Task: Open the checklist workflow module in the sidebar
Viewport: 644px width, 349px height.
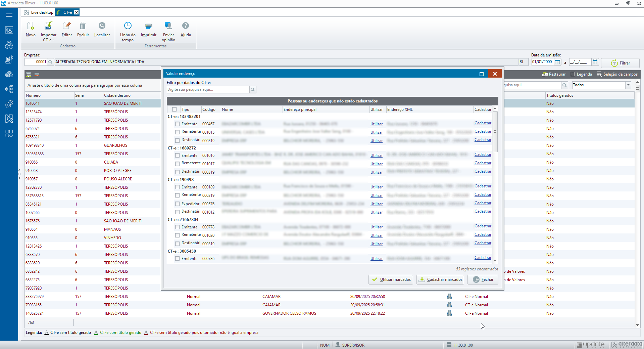Action: [x=9, y=89]
